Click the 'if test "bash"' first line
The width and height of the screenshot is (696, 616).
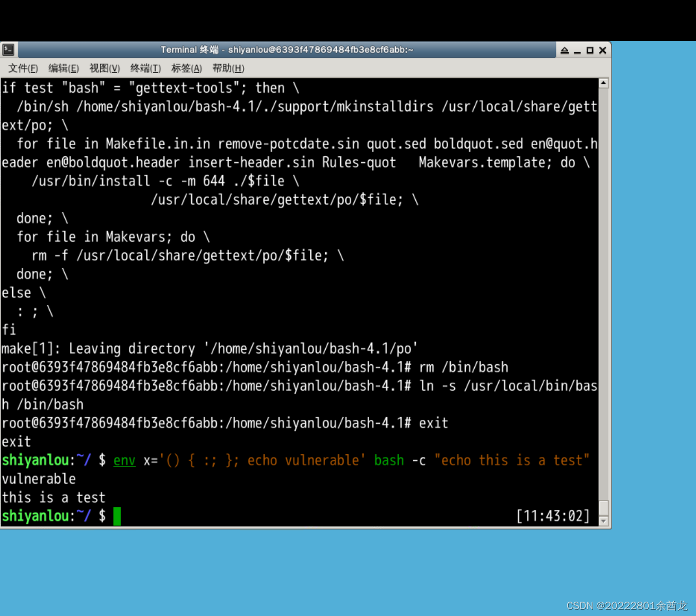(151, 88)
